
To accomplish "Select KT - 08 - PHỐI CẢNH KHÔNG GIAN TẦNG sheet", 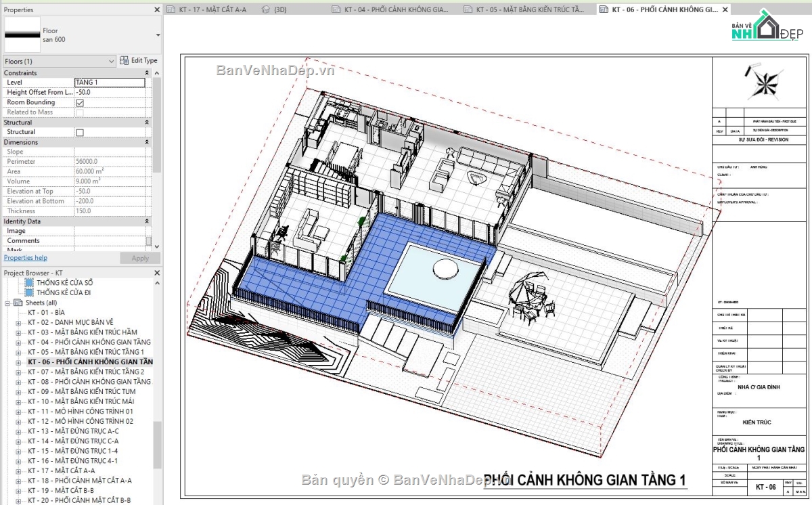I will pos(89,382).
